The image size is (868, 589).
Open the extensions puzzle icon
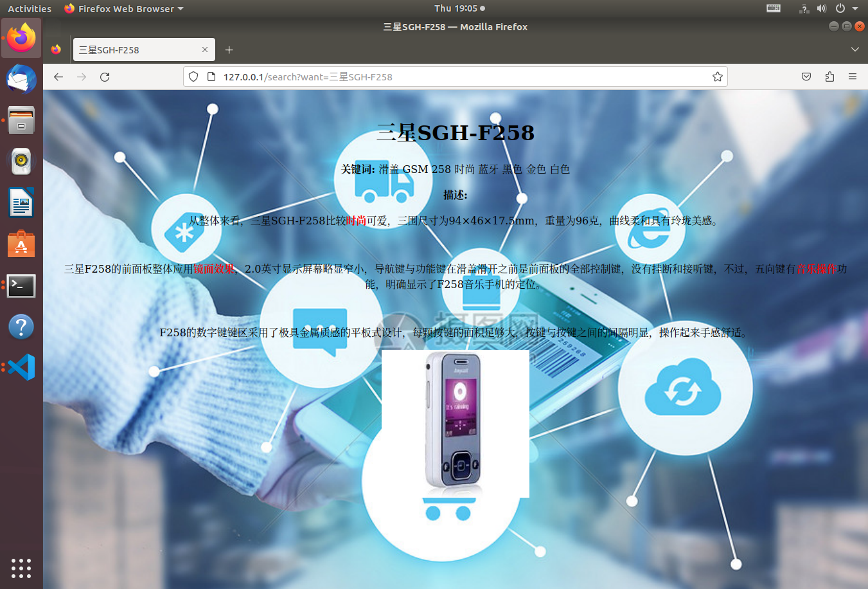[829, 77]
